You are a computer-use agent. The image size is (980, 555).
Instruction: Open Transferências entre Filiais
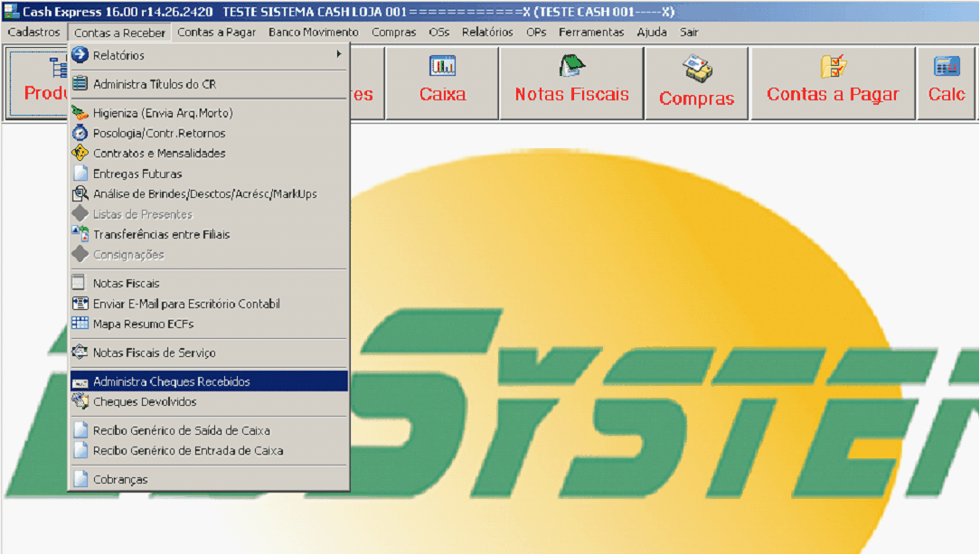(161, 234)
